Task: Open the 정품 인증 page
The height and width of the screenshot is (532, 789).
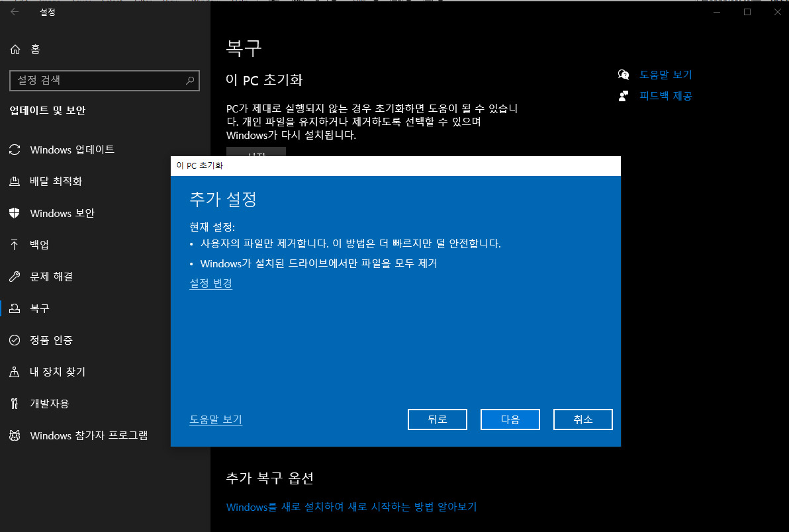Action: (52, 340)
